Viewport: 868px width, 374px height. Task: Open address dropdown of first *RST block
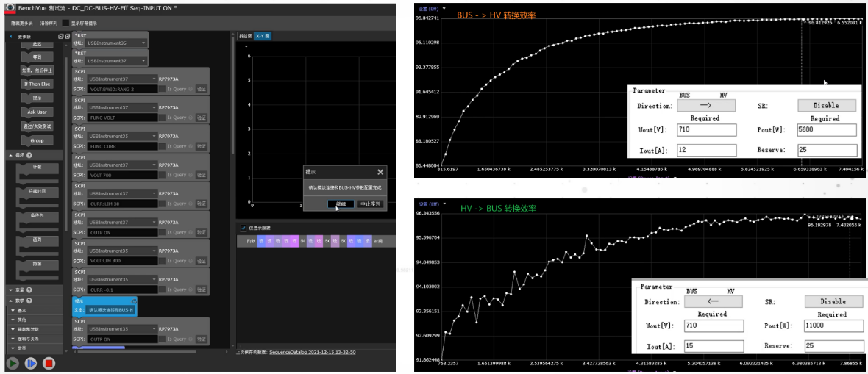tap(118, 43)
